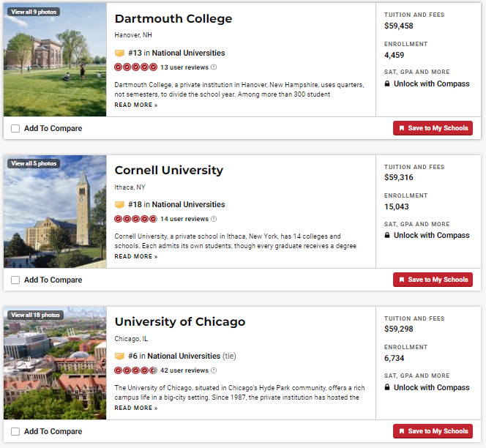486x448 pixels.
Task: Check Add To Compare for Cornell University
Action: [x=15, y=280]
